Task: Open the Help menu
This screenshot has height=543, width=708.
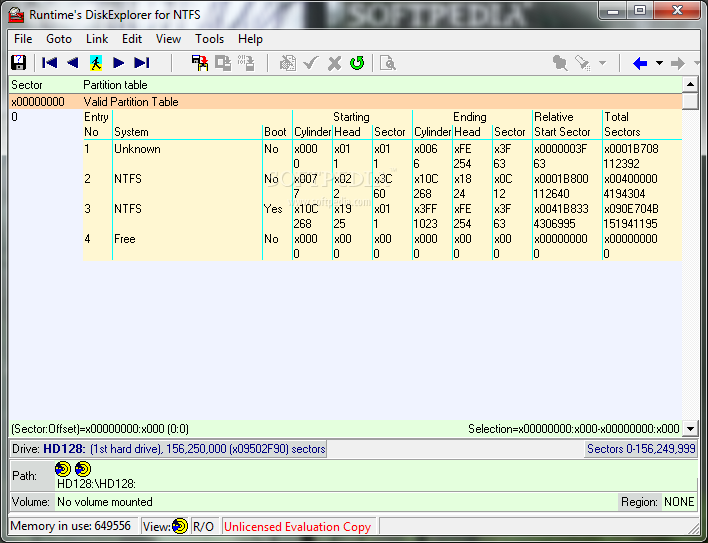Action: [250, 39]
